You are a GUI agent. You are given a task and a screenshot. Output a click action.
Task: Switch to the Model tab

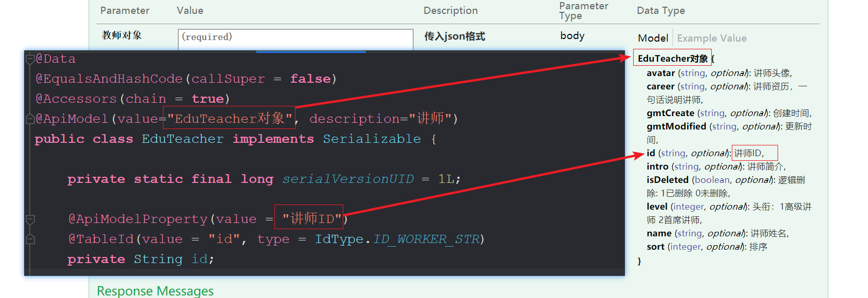click(x=653, y=38)
